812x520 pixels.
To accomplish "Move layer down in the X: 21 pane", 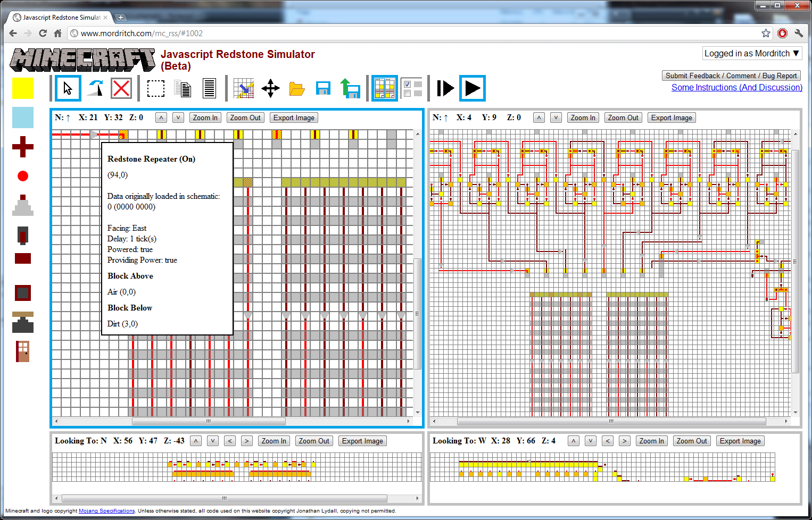I will [x=178, y=118].
